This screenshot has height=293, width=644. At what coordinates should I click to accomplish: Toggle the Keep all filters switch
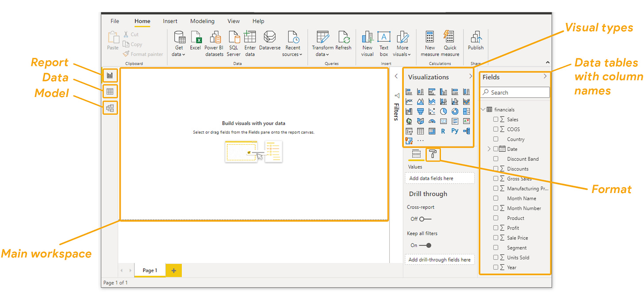[425, 245]
